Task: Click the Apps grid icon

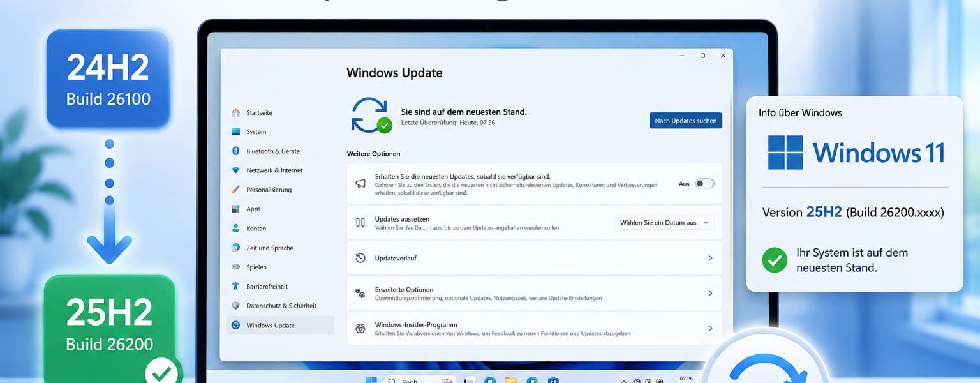Action: [235, 209]
